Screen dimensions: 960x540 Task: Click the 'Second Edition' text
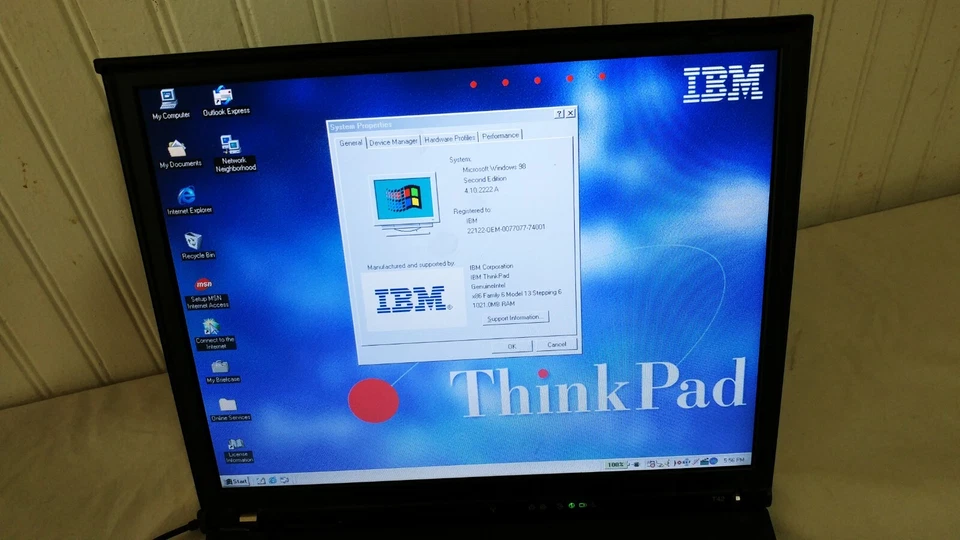click(x=485, y=179)
